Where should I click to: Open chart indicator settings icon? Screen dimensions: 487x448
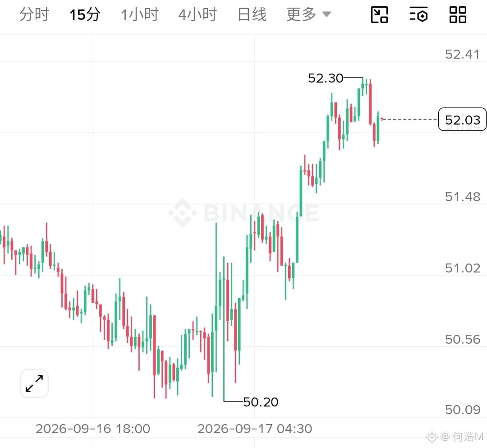[418, 14]
